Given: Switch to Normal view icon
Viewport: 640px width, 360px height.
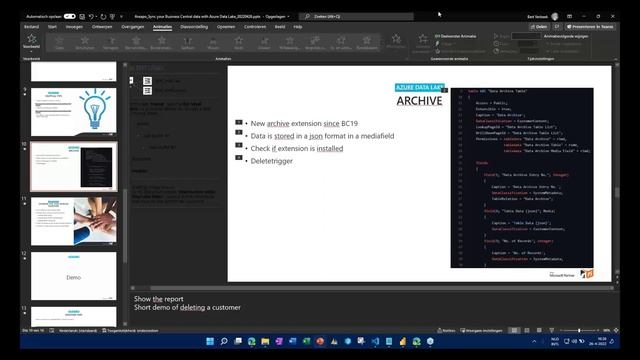Looking at the screenshot, I should pyautogui.click(x=514, y=330).
